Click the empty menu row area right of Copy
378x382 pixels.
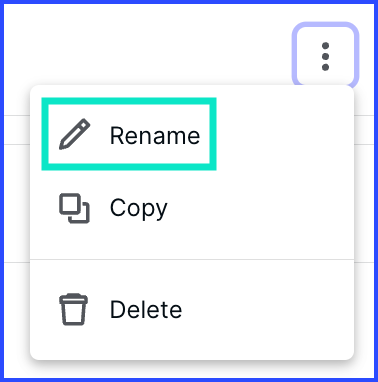[260, 208]
